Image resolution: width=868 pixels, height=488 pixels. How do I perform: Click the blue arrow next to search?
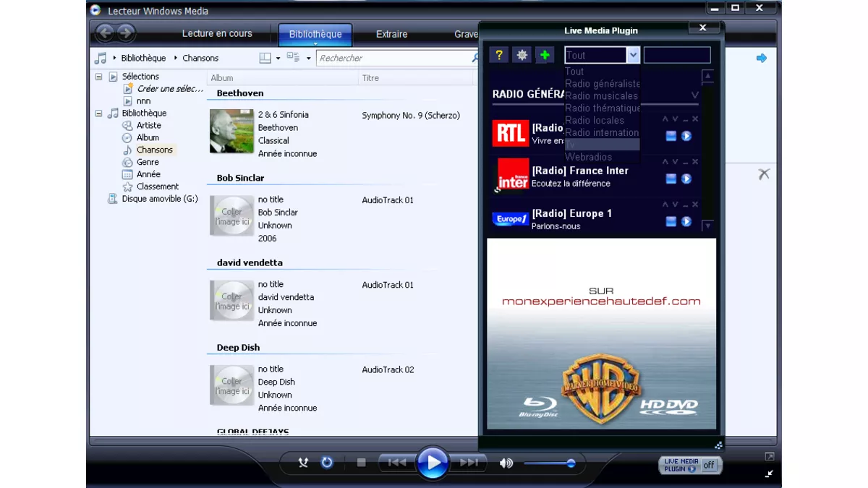(x=761, y=58)
